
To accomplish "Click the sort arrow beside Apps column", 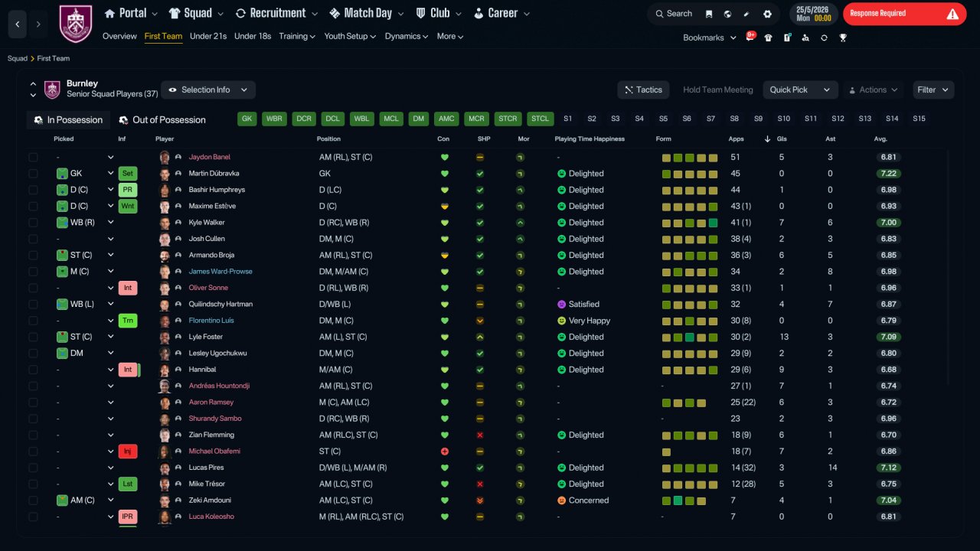I will click(x=768, y=139).
